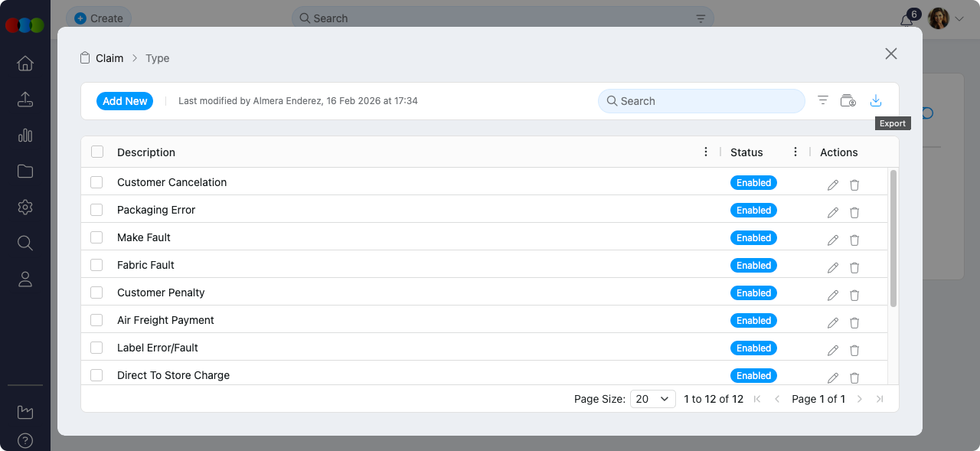The image size is (980, 451).
Task: Edit the Customer Cancelation claim type
Action: 833,185
